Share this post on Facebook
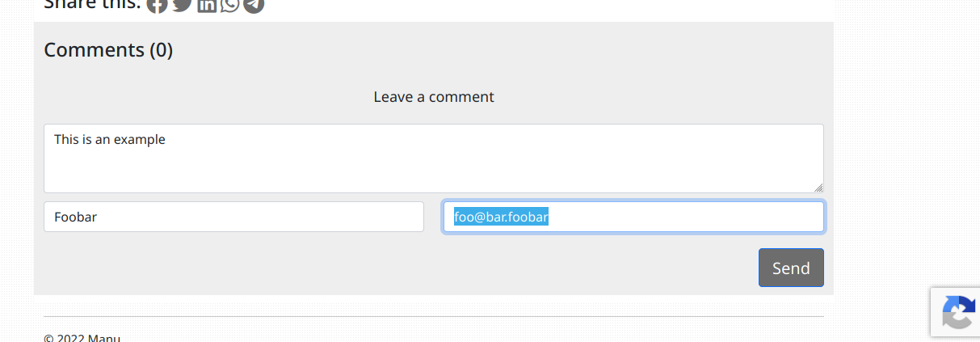 (x=157, y=5)
